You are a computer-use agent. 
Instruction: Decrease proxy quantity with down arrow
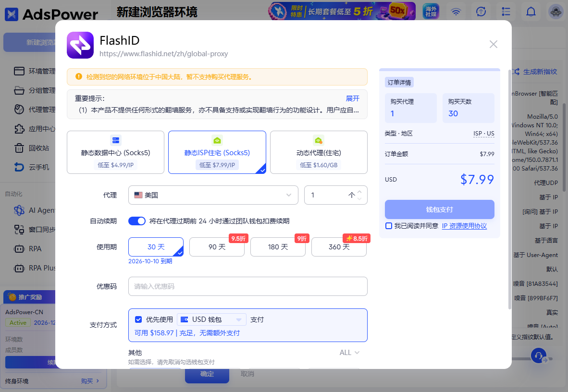click(359, 198)
